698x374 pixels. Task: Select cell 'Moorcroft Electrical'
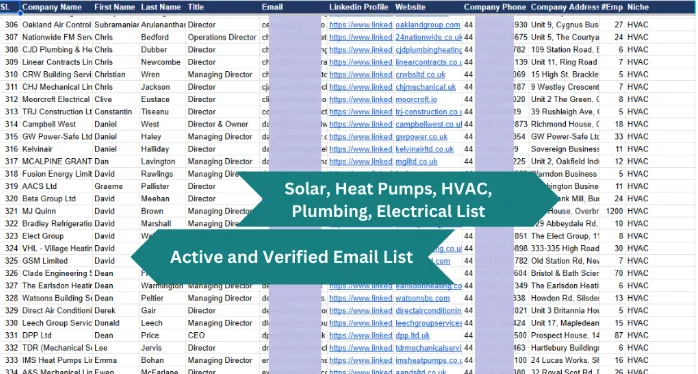[x=56, y=100]
